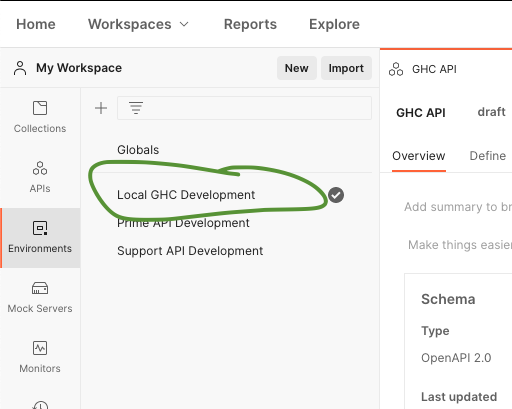Open the Globals environment

(138, 150)
